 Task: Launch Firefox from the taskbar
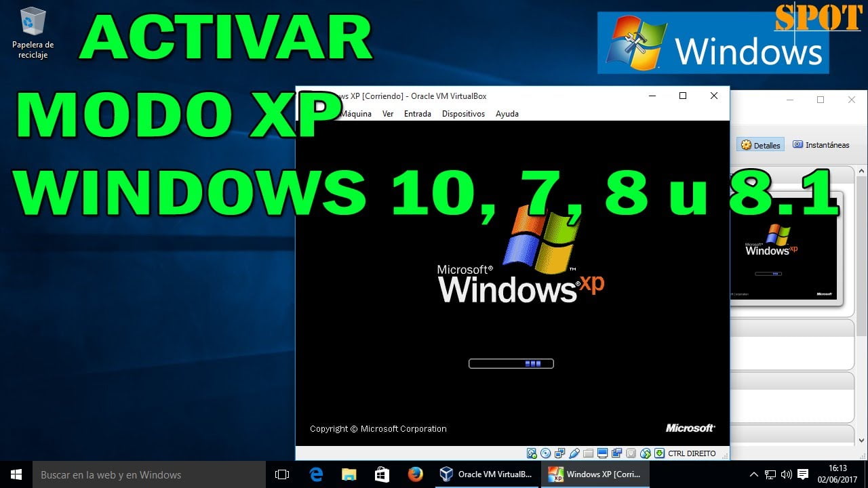(414, 474)
